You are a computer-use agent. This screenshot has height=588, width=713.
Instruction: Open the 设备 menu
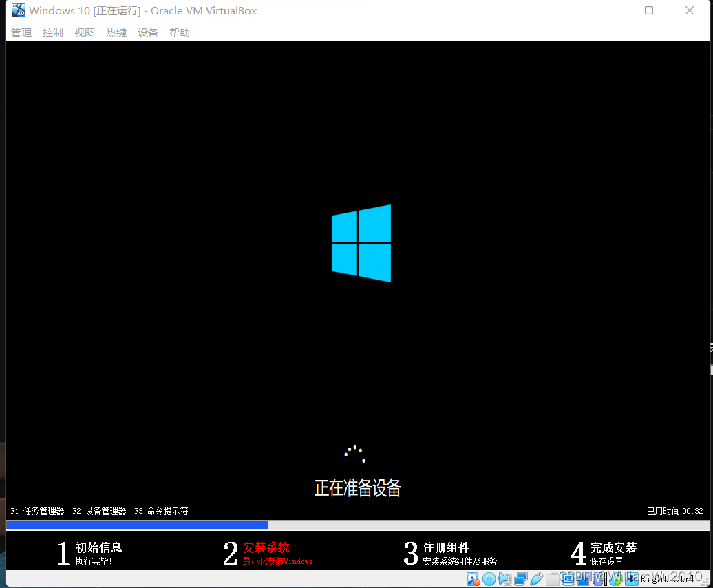tap(148, 33)
